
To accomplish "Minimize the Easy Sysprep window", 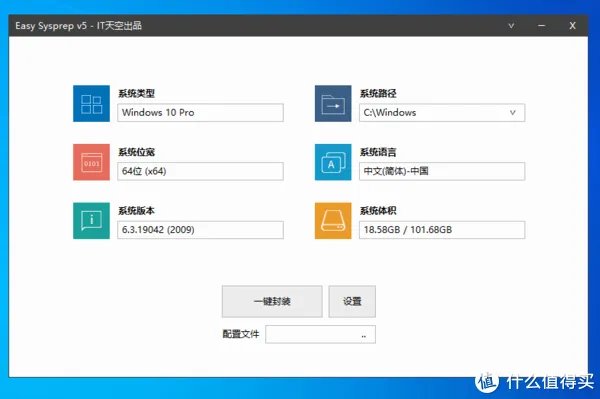I will pyautogui.click(x=541, y=26).
